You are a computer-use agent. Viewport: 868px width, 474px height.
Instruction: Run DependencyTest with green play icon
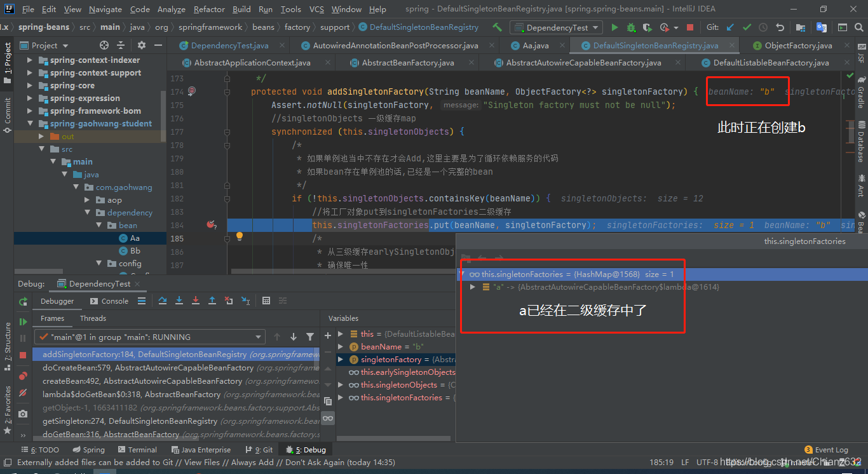[x=614, y=27]
